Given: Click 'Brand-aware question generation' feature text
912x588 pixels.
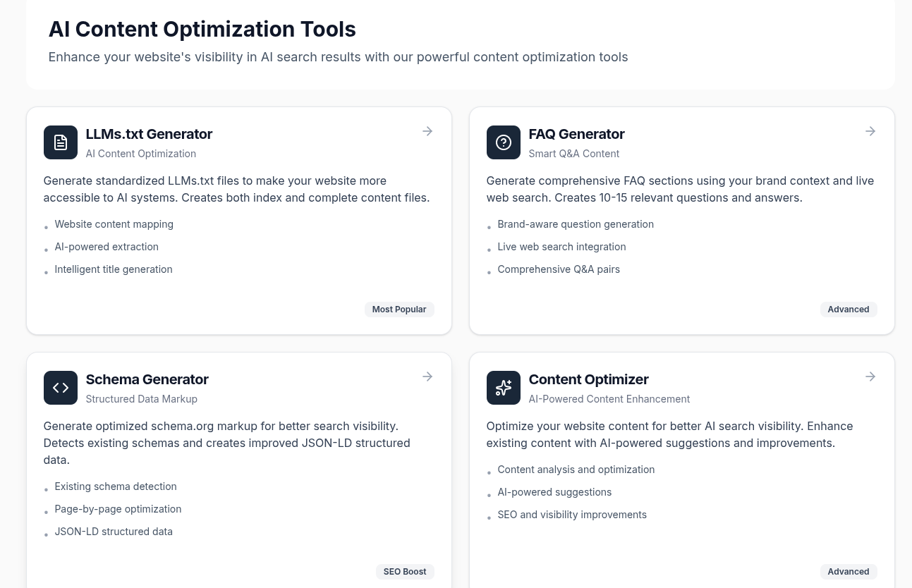Looking at the screenshot, I should tap(576, 224).
